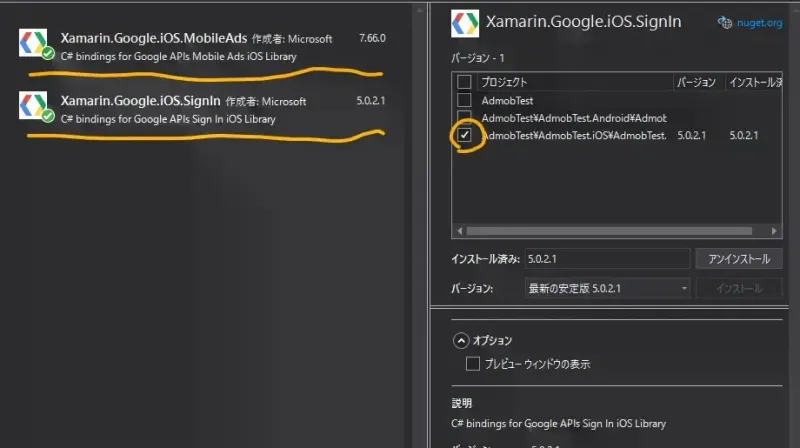Enable the プレビュー ウィンドウの表示 checkbox

(x=473, y=365)
